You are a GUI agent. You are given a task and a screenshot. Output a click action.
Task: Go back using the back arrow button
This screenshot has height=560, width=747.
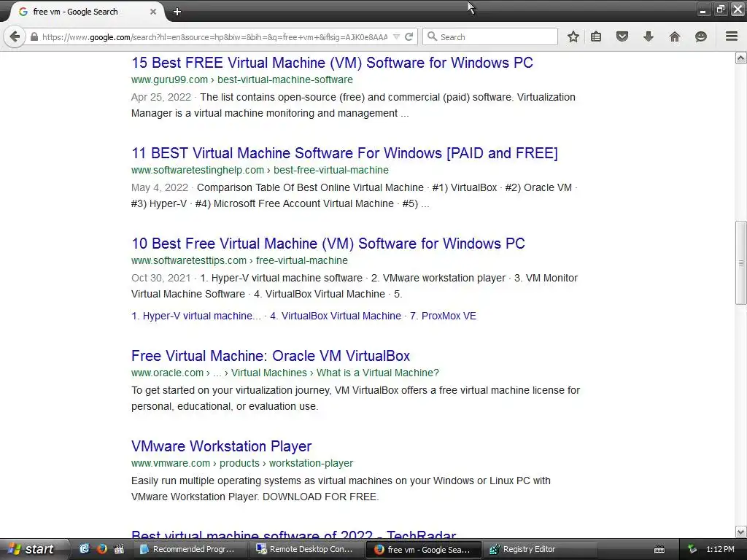(15, 36)
